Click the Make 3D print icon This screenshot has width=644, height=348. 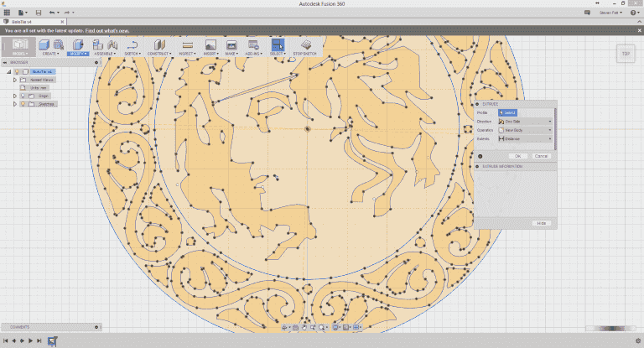pyautogui.click(x=231, y=44)
